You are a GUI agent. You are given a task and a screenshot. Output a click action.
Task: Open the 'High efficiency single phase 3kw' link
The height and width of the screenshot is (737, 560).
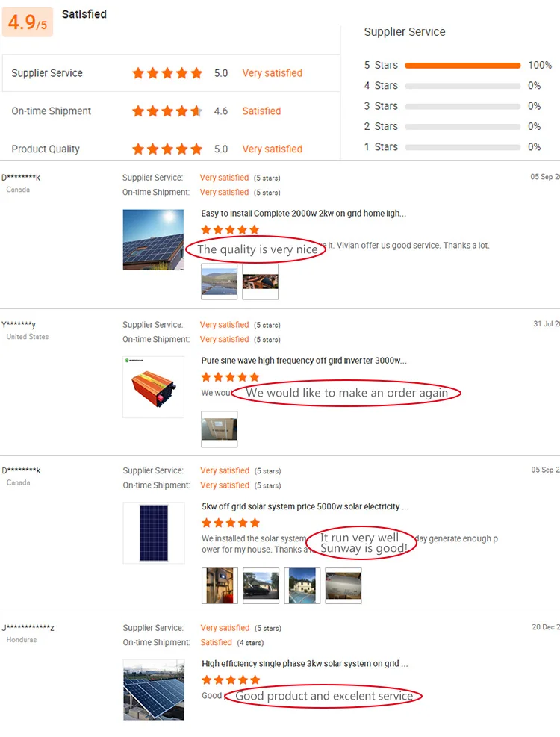305,663
